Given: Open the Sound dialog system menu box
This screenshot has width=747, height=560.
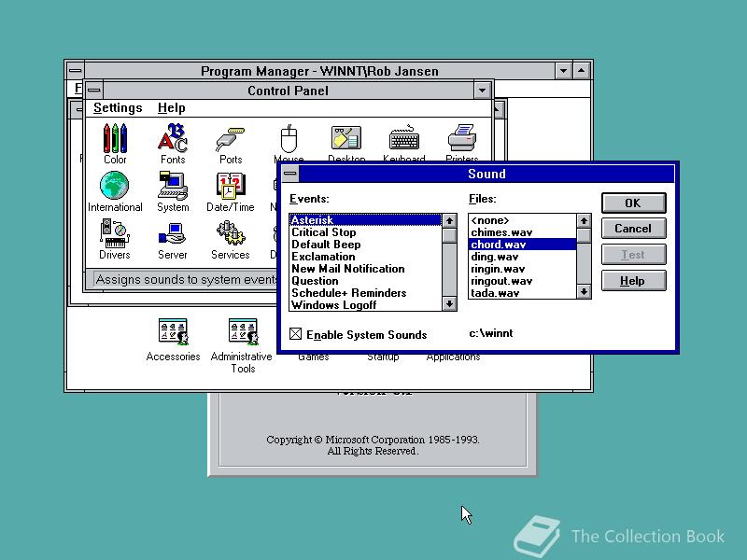Looking at the screenshot, I should pos(290,174).
